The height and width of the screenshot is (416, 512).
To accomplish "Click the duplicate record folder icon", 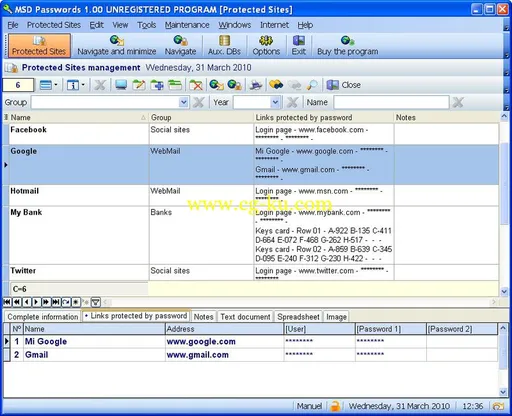I will 175,85.
